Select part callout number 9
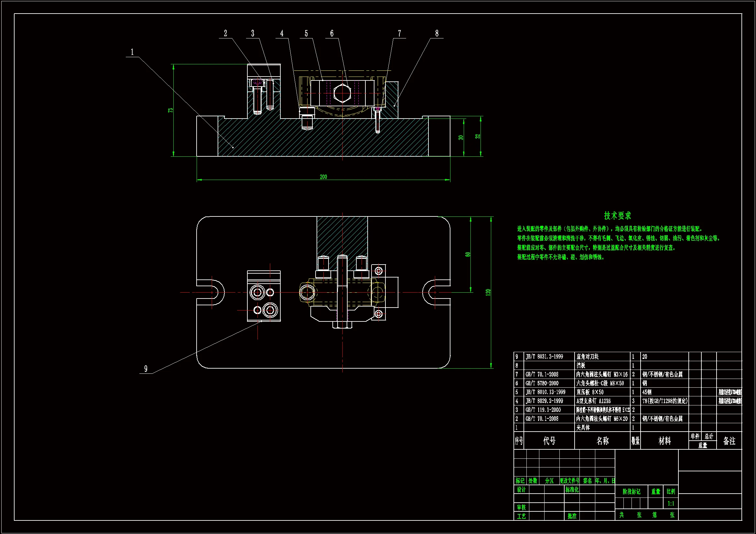The height and width of the screenshot is (534, 756). [x=146, y=369]
